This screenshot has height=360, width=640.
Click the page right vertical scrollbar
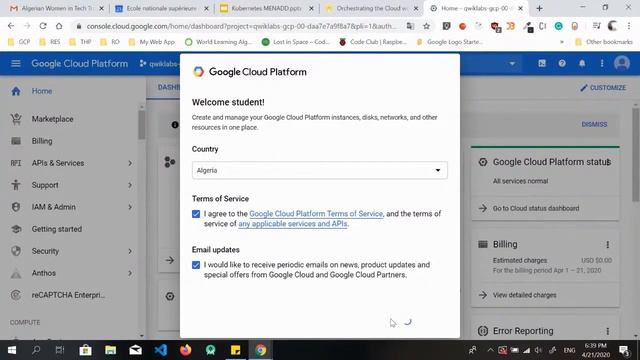point(636,155)
